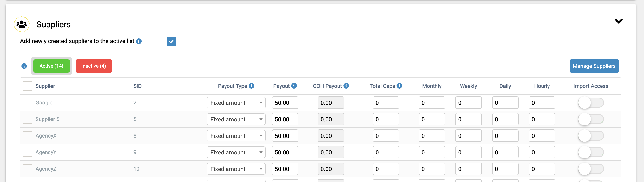Click the Hourly column header

(x=542, y=86)
